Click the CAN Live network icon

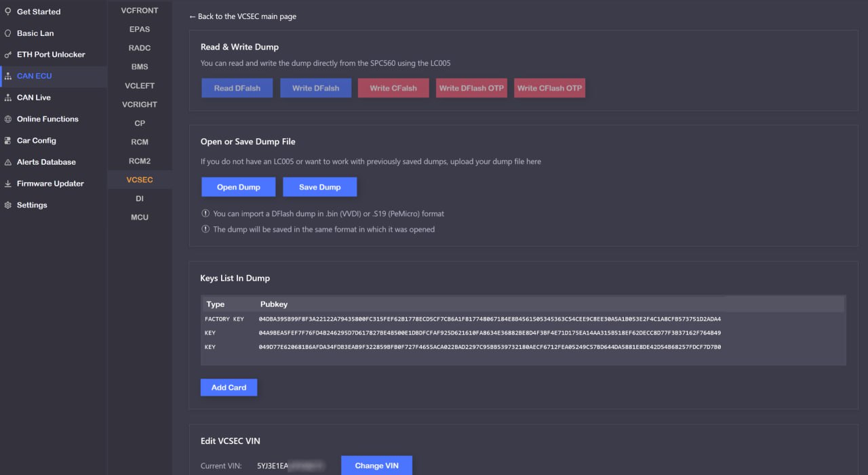[x=8, y=98]
